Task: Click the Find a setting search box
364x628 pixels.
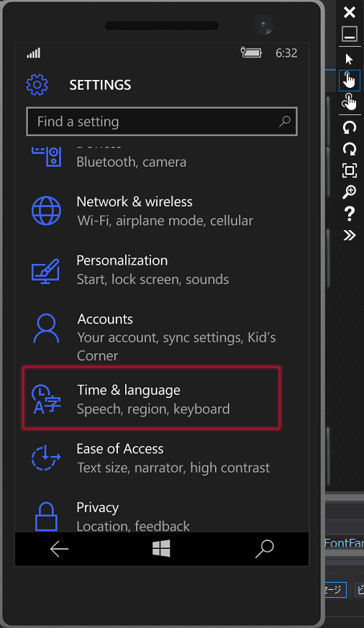Action: pyautogui.click(x=161, y=122)
